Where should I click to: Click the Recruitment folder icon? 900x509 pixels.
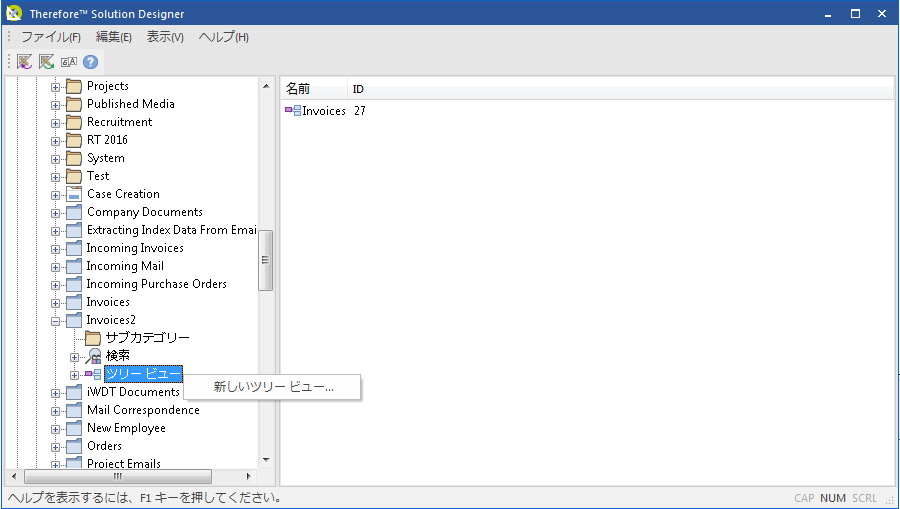coord(73,122)
